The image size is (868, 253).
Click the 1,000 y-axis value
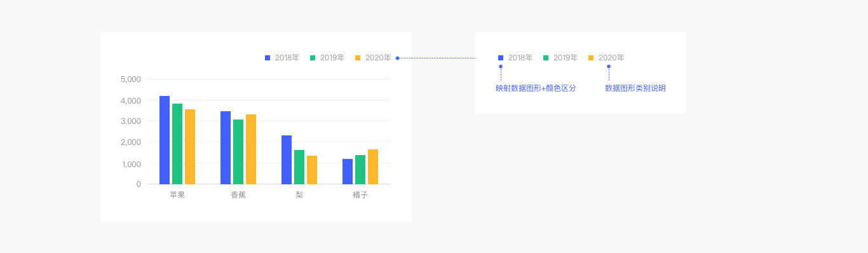tap(131, 164)
